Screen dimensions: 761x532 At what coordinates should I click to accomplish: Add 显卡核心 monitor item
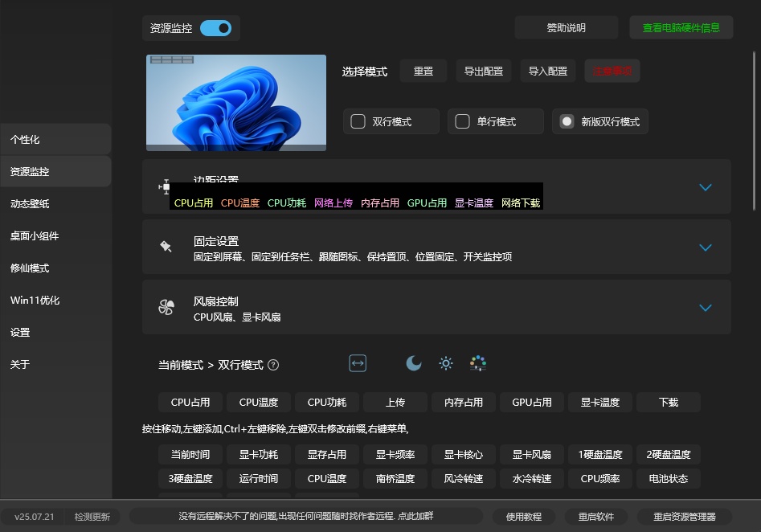[x=464, y=454]
